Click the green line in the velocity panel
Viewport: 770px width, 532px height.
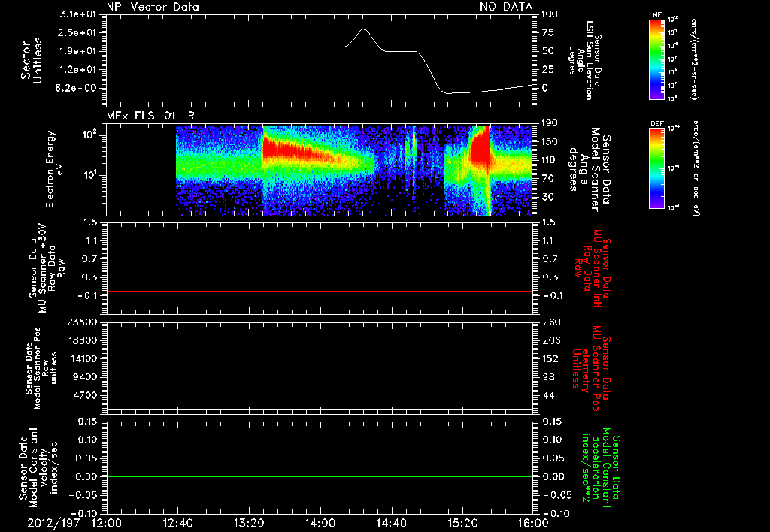[320, 476]
